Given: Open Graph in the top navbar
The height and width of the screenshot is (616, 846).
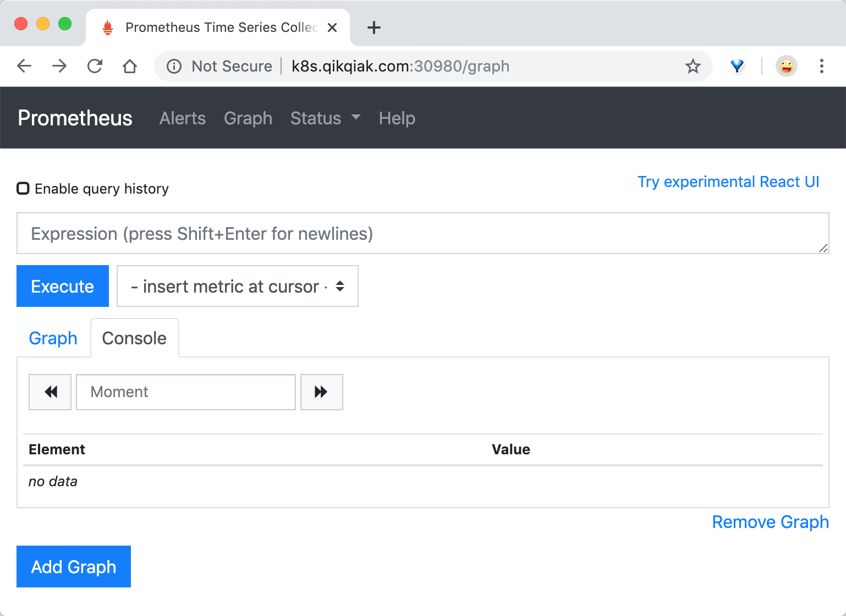Looking at the screenshot, I should [x=248, y=118].
